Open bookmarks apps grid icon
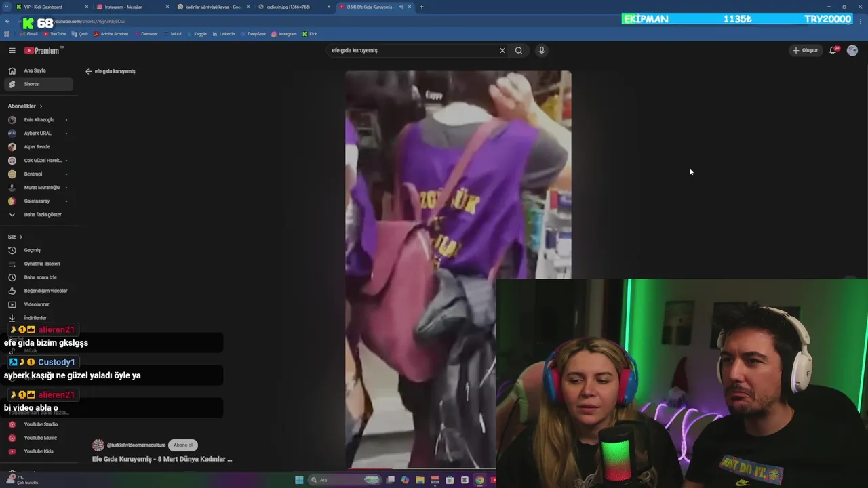Image resolution: width=868 pixels, height=488 pixels. (x=7, y=34)
